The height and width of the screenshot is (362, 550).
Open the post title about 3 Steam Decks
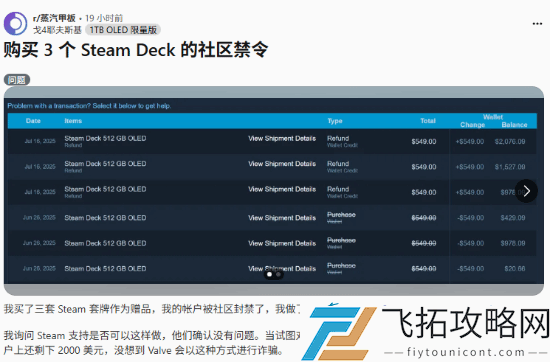pyautogui.click(x=136, y=50)
